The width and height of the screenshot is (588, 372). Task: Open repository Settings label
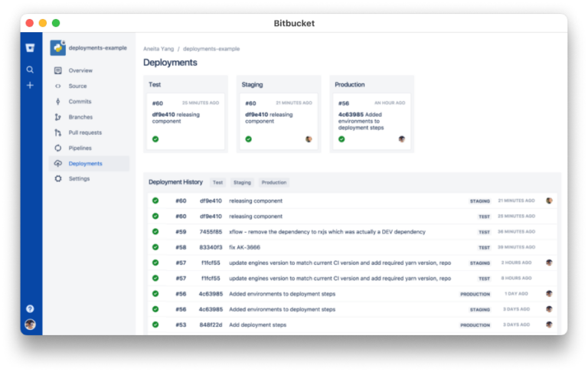point(79,179)
